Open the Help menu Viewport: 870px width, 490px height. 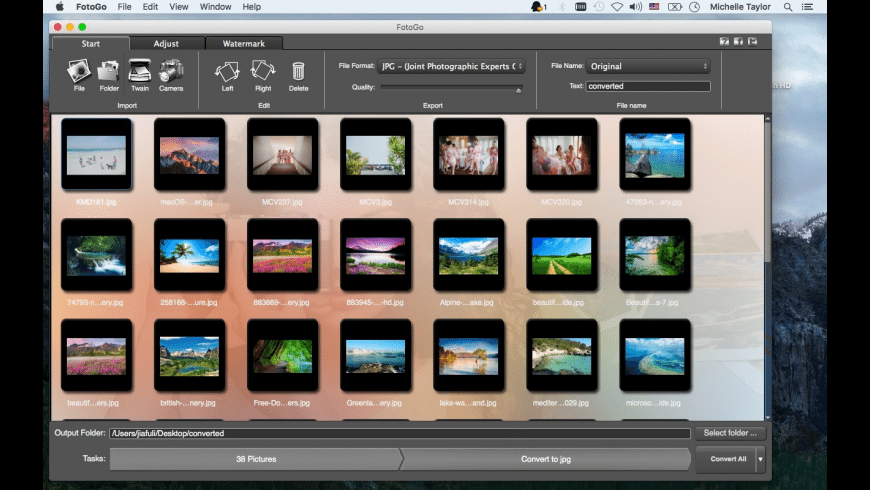pyautogui.click(x=251, y=7)
